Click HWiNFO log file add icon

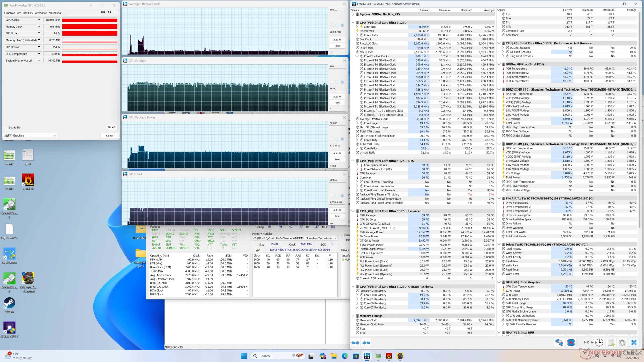(611, 342)
